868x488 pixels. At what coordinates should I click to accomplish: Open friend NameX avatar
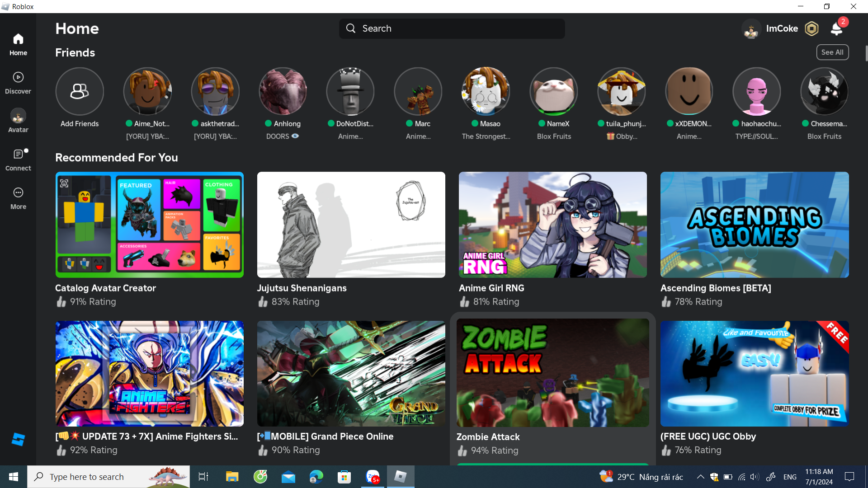554,91
